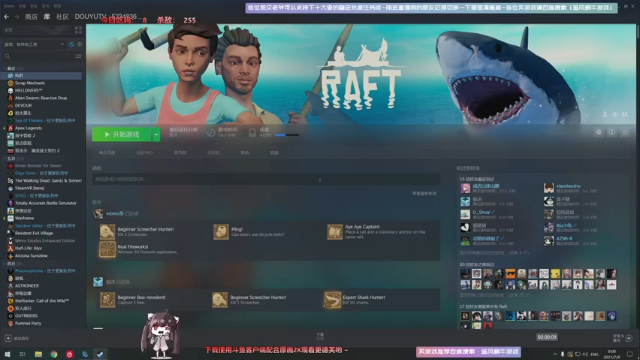
Task: Switch to the 社区 community menu
Action: coord(62,17)
